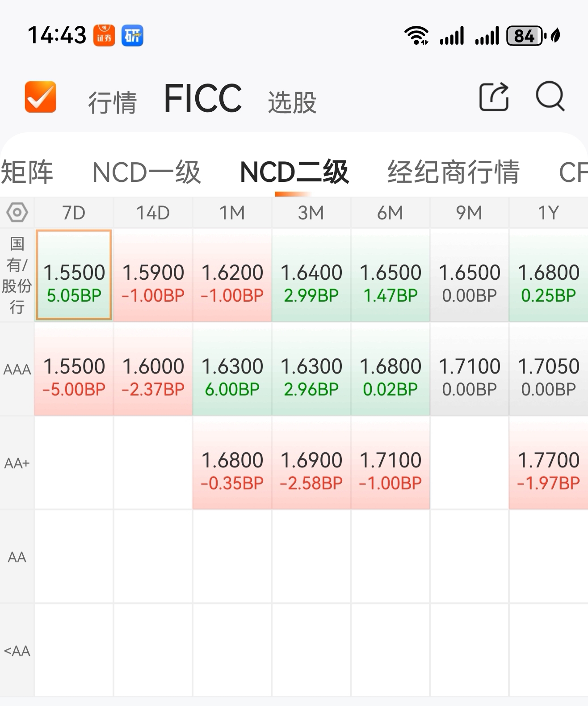Tap the Wi-Fi indicator in the status bar
Screen dimensions: 588x706
(x=416, y=35)
